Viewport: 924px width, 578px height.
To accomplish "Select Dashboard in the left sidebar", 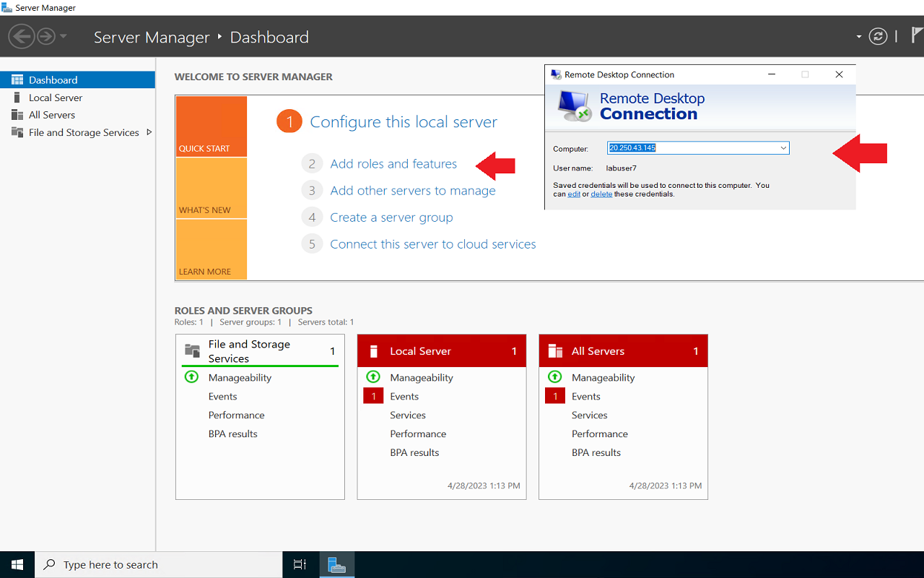I will [x=77, y=79].
